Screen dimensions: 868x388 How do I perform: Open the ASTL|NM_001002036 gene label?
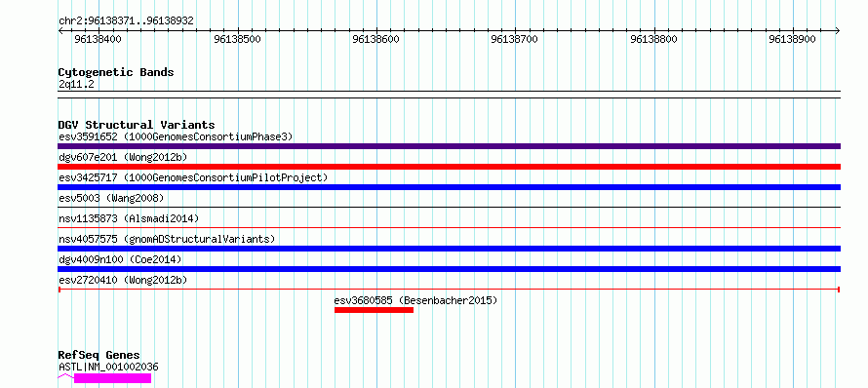point(108,367)
